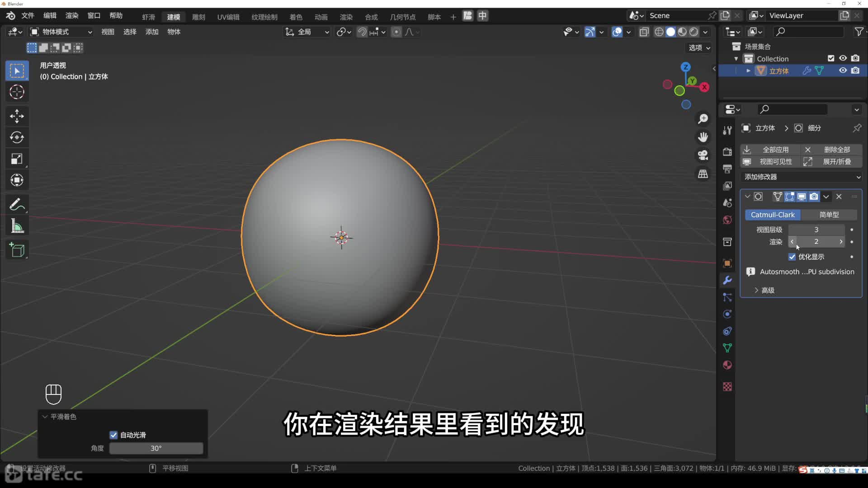Hide 立方体 object with eye icon
Image resolution: width=868 pixels, height=488 pixels.
pyautogui.click(x=843, y=70)
